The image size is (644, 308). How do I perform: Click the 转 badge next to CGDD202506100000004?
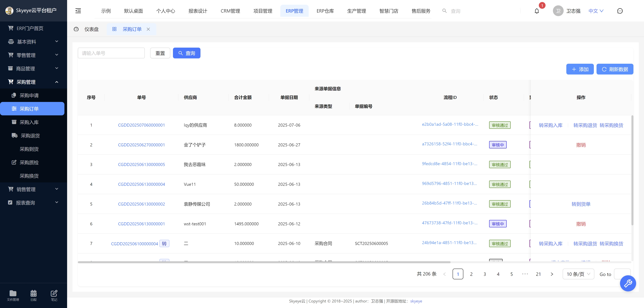(164, 244)
